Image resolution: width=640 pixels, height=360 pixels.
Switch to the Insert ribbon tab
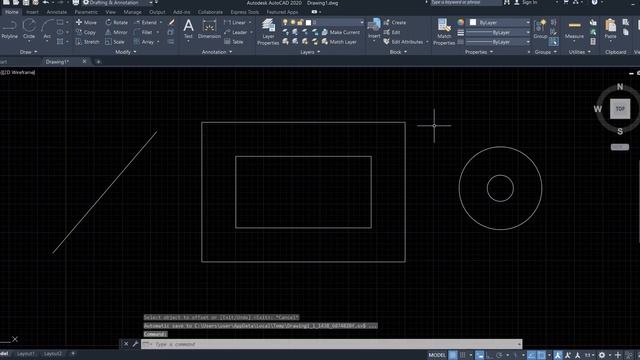pyautogui.click(x=32, y=12)
